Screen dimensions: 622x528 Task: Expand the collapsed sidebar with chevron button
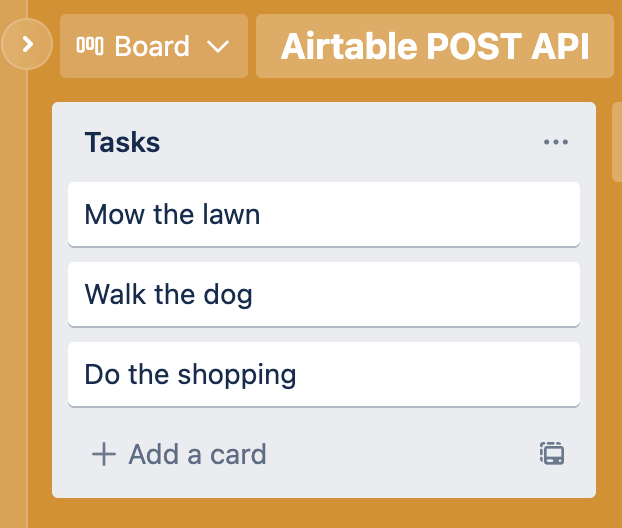pos(27,44)
